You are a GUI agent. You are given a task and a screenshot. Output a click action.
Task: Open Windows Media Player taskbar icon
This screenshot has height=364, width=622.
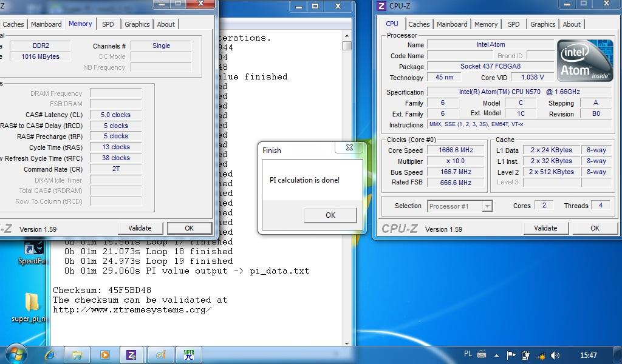[104, 355]
